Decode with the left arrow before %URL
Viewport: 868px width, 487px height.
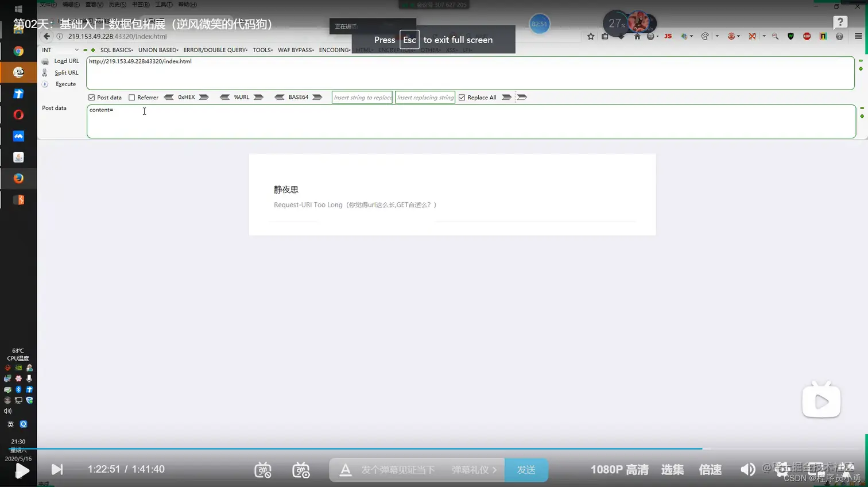point(224,97)
